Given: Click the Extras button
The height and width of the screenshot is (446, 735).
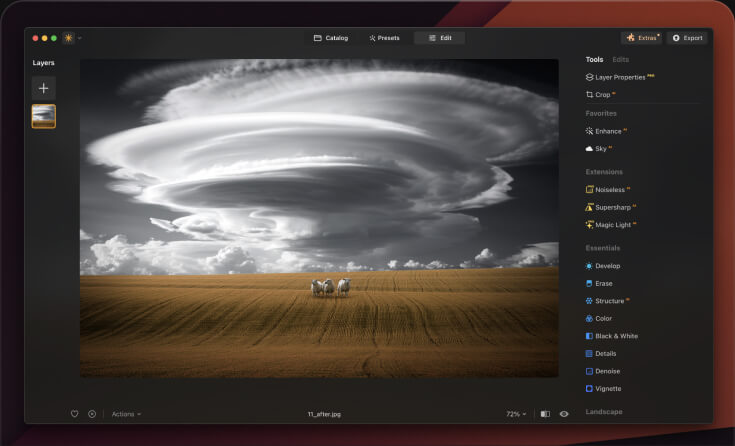Looking at the screenshot, I should click(x=642, y=38).
